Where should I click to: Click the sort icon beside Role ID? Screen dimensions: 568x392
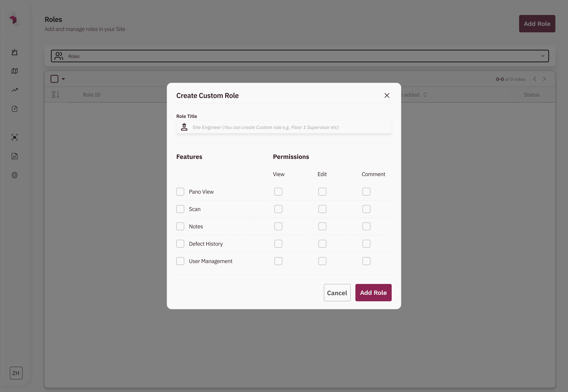(56, 95)
